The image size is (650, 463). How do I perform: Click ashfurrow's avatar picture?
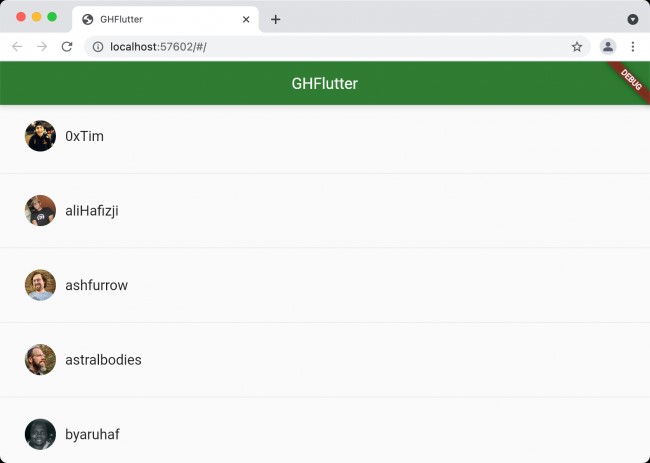point(40,285)
